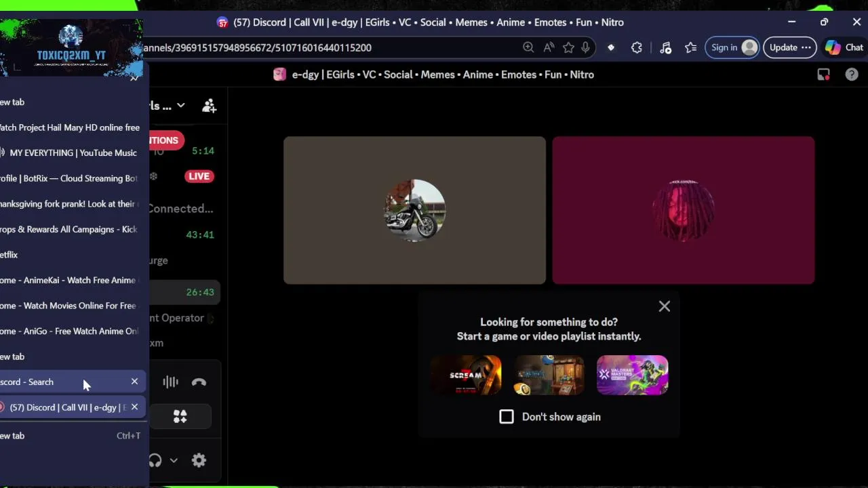Select New tab entry below AniGo

[71, 357]
